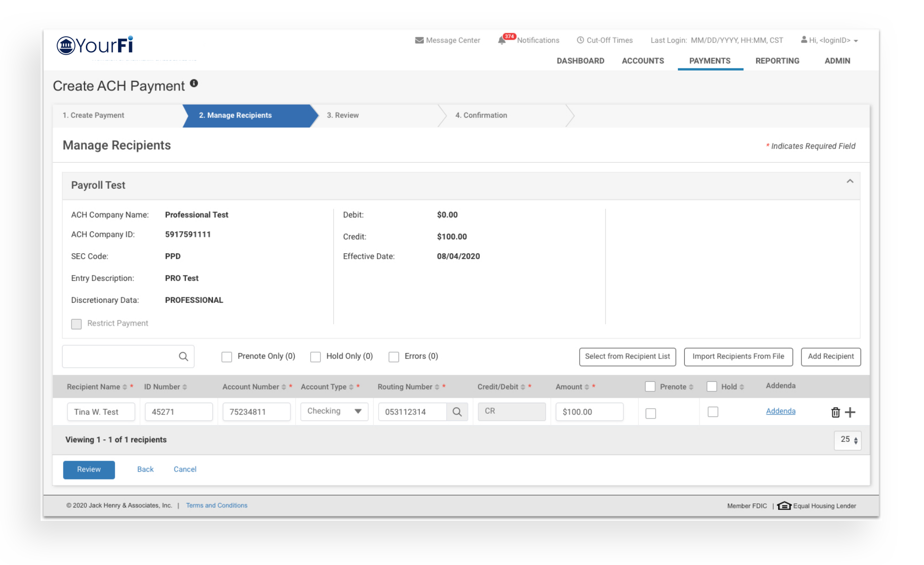
Task: Open the Addenda link for recipient
Action: tap(781, 411)
